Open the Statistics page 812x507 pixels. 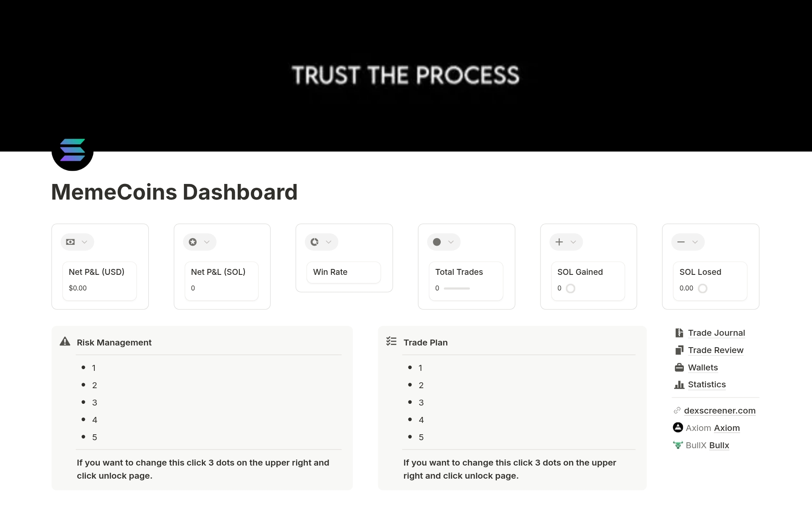pyautogui.click(x=706, y=384)
